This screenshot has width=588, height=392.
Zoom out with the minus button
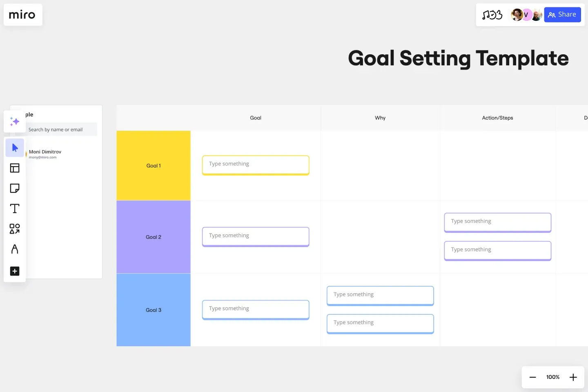pyautogui.click(x=532, y=377)
